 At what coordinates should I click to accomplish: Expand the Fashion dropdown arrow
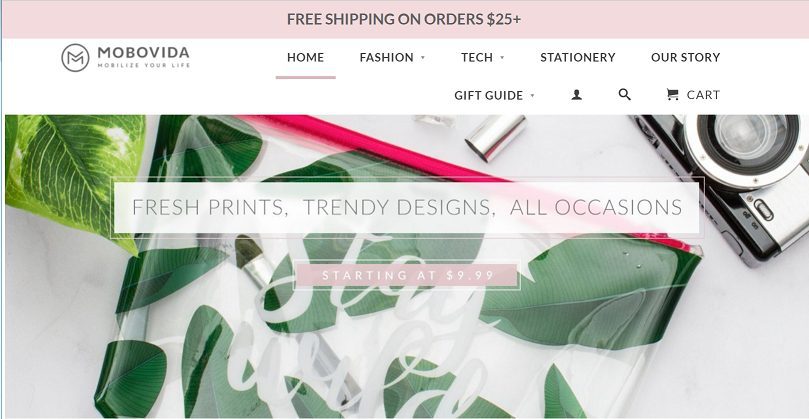pos(423,58)
